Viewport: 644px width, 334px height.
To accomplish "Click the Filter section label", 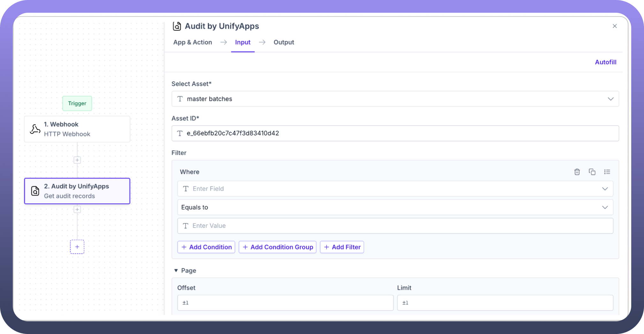I will click(179, 153).
